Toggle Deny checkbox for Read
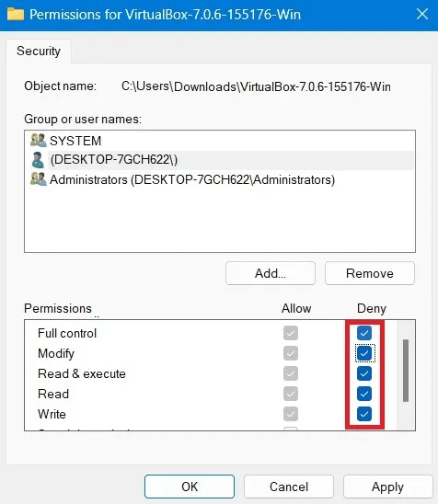Viewport: 438px width, 504px height. pyautogui.click(x=364, y=394)
